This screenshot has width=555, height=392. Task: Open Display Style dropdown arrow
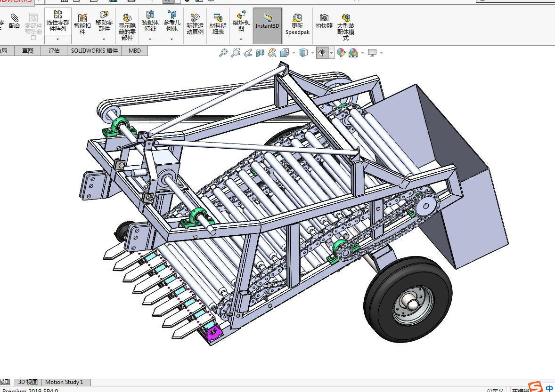click(312, 53)
